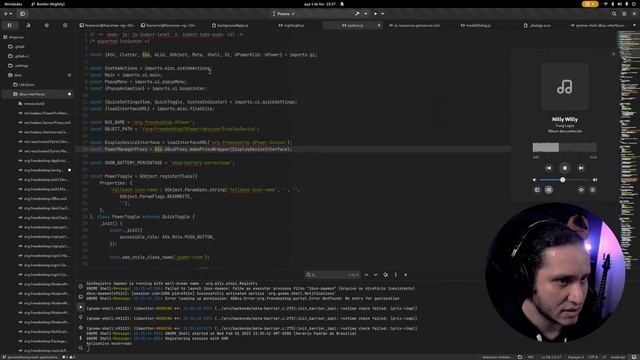The image size is (640, 360).
Task: Select the dbus-interfaces folder
Action: (x=38, y=94)
